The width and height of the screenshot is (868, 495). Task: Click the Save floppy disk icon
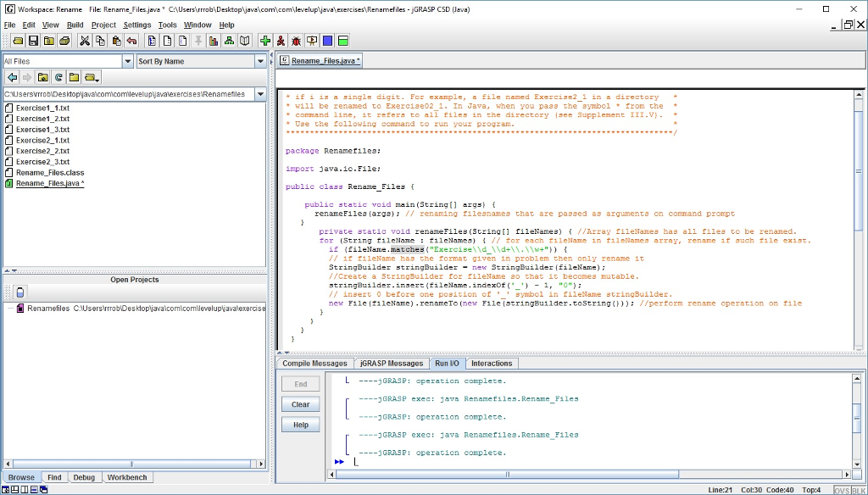[x=34, y=41]
